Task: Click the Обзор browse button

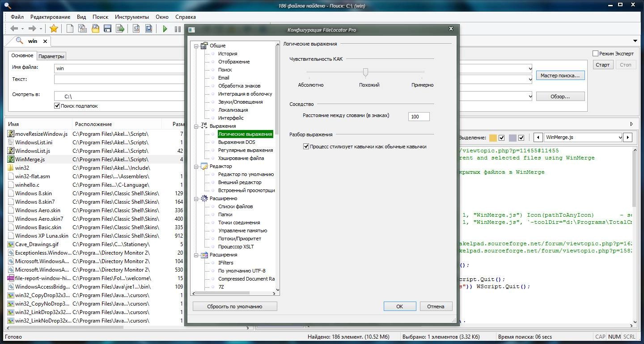Action: pos(560,96)
